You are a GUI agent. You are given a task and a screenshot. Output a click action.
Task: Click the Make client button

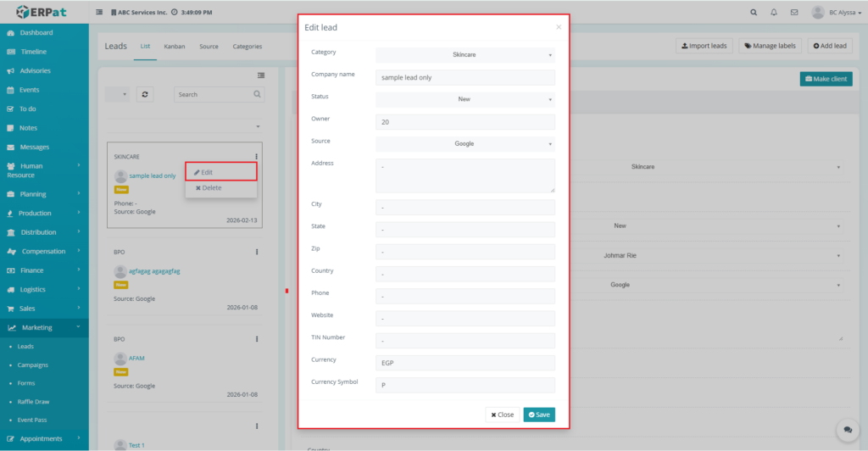[826, 79]
